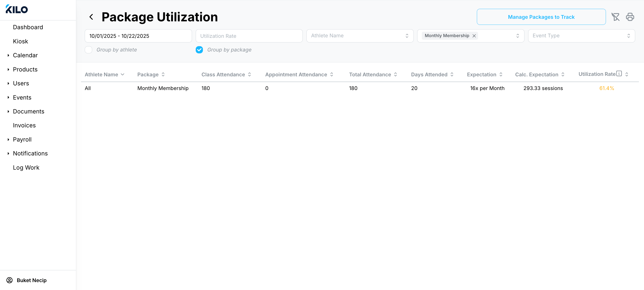Viewport: 644px width, 290px height.
Task: Expand the Payroll sidebar section
Action: point(22,139)
